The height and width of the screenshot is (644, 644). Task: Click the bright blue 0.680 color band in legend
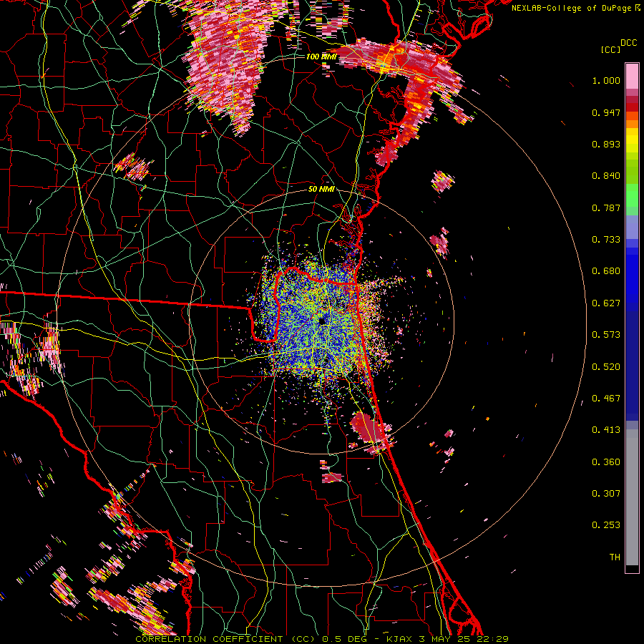pyautogui.click(x=632, y=275)
